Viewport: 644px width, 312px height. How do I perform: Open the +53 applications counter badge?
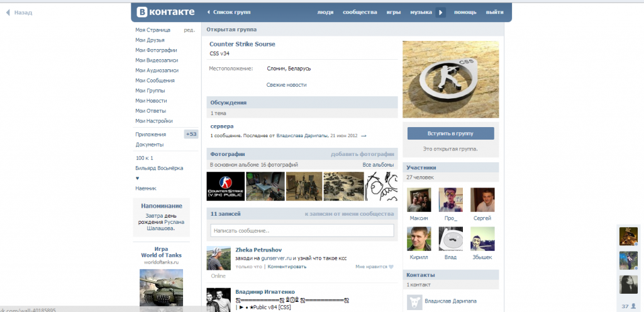coord(191,134)
